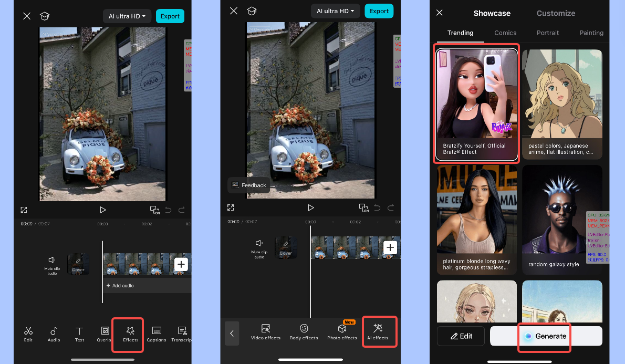This screenshot has height=364, width=625.
Task: Open Body effects
Action: [304, 332]
